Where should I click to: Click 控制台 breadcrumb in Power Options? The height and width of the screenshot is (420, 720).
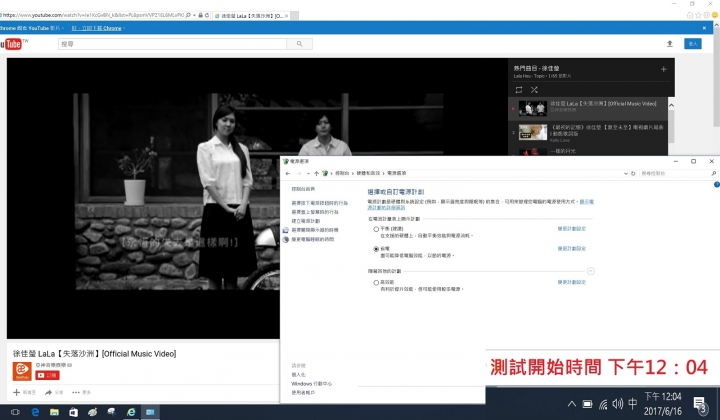(x=342, y=174)
